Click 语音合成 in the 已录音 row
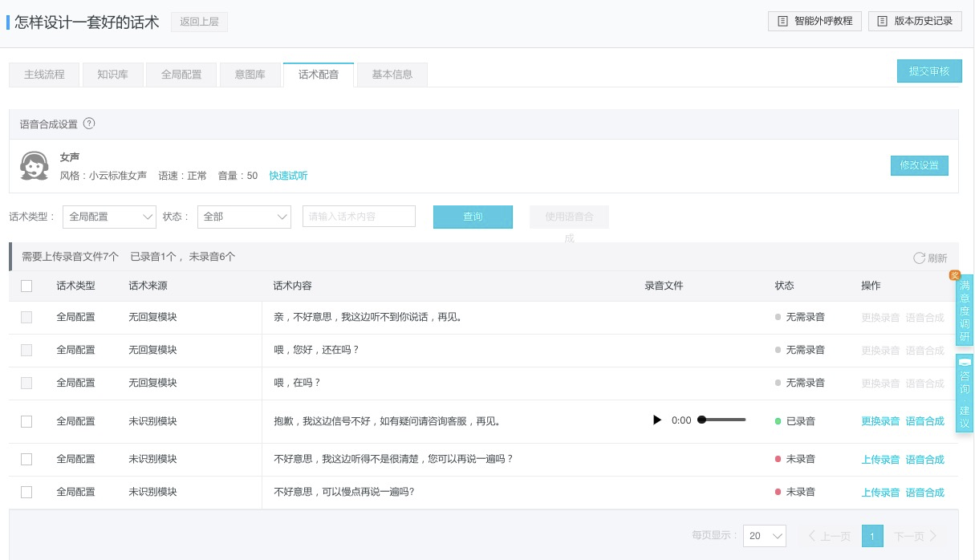 pos(924,421)
